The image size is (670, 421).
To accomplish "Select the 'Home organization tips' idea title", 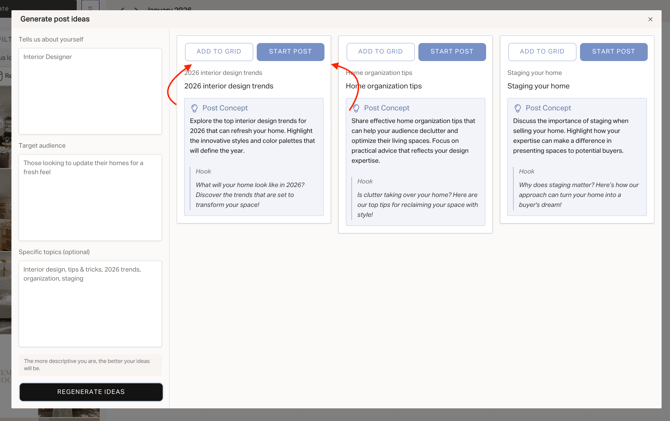I will click(x=385, y=86).
